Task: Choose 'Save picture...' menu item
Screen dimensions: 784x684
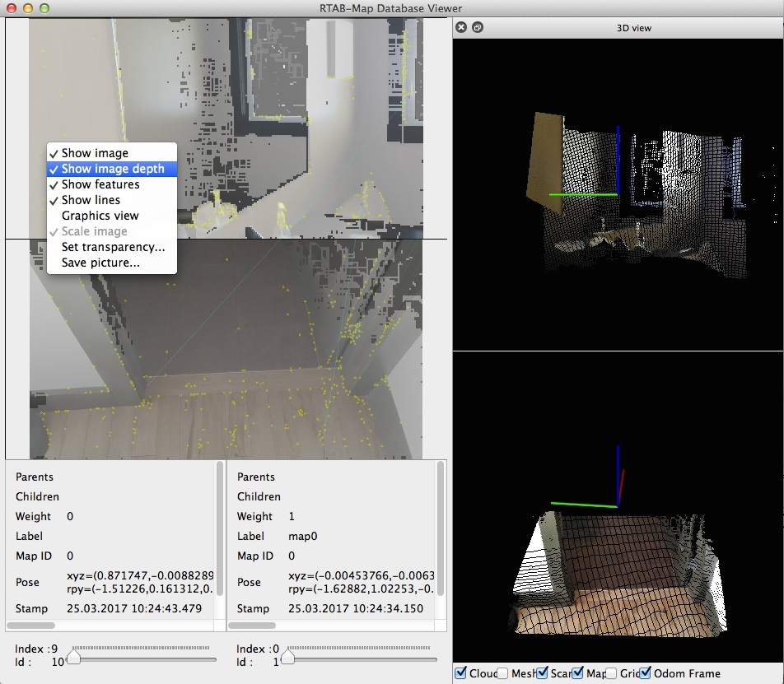Action: pos(100,263)
